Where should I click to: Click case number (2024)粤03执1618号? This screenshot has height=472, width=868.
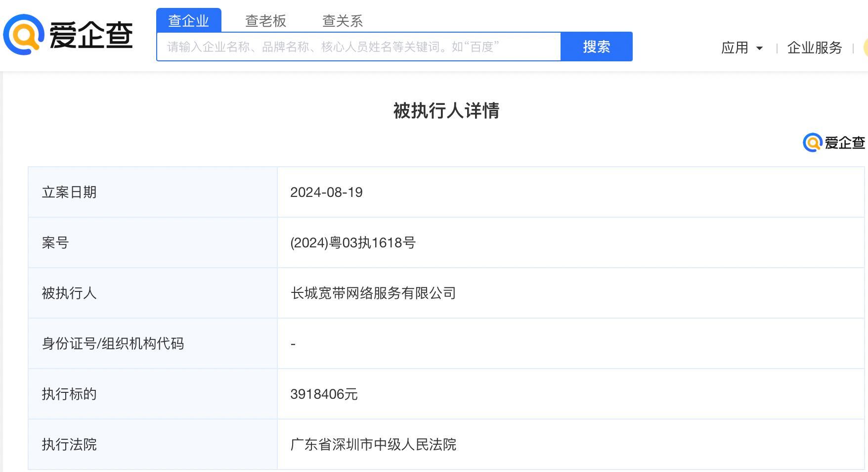point(353,242)
